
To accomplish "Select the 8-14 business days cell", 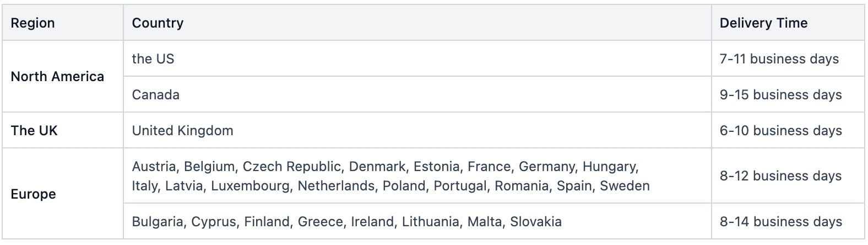I will click(780, 222).
